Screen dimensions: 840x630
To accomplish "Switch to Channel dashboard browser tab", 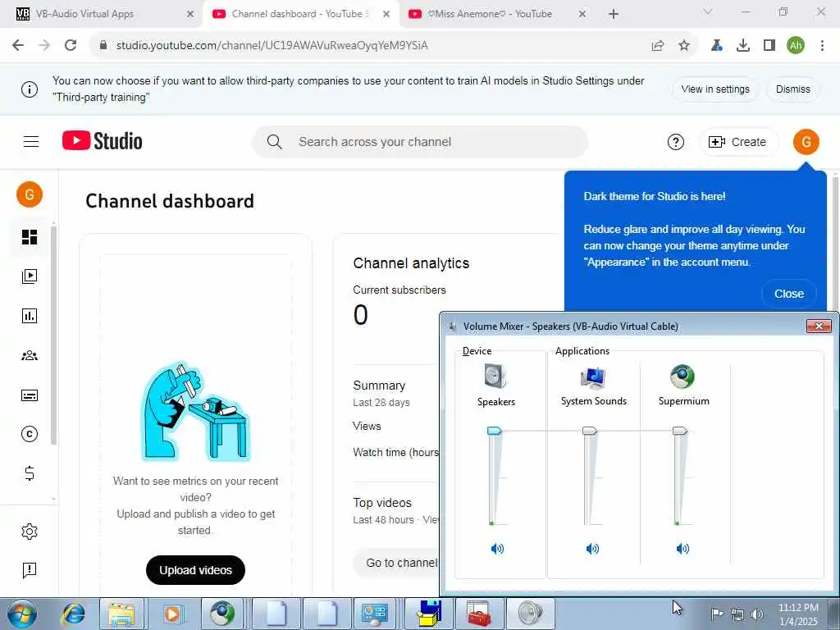I will pyautogui.click(x=300, y=14).
